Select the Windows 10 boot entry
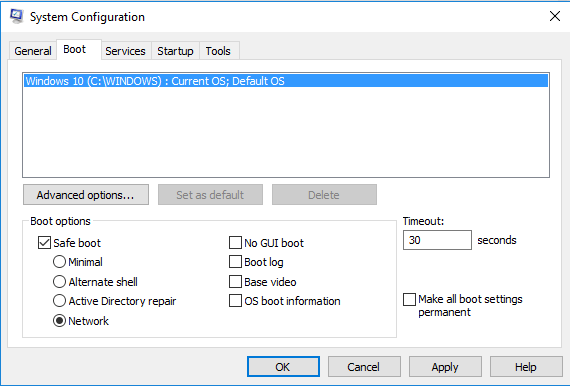 pyautogui.click(x=286, y=81)
